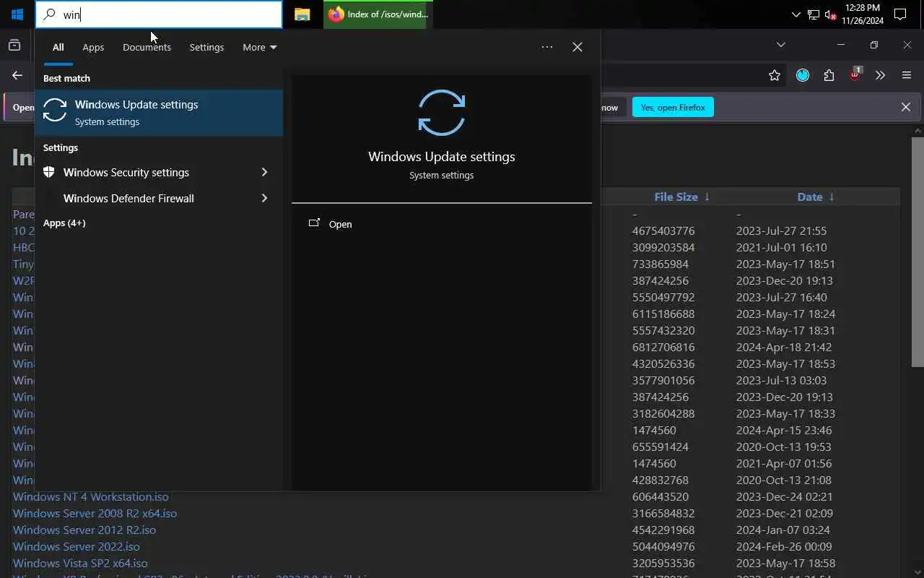The width and height of the screenshot is (924, 578).
Task: Open File Explorer from the taskbar
Action: coord(302,14)
